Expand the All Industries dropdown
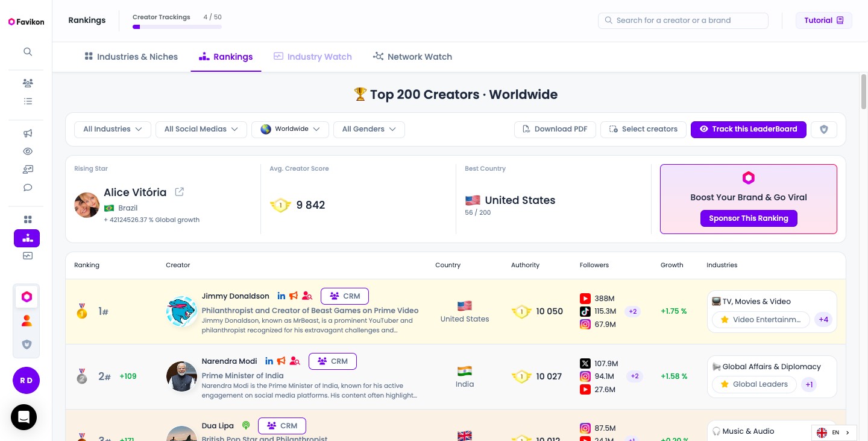This screenshot has width=868, height=441. click(113, 129)
